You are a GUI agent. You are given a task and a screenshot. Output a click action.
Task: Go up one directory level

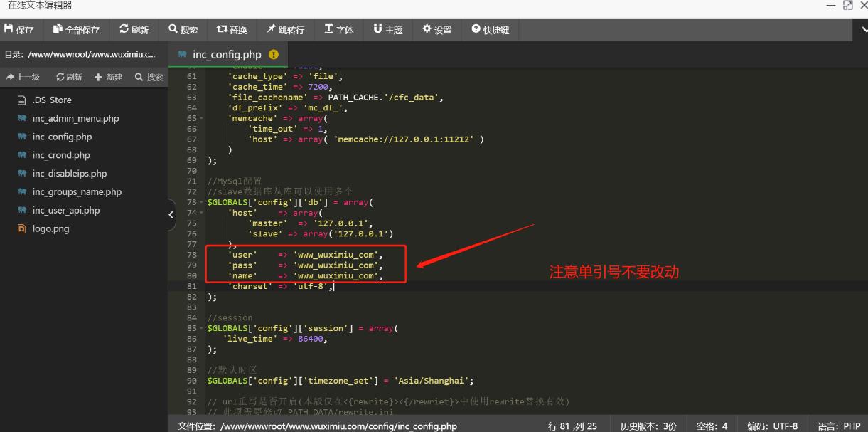click(23, 77)
